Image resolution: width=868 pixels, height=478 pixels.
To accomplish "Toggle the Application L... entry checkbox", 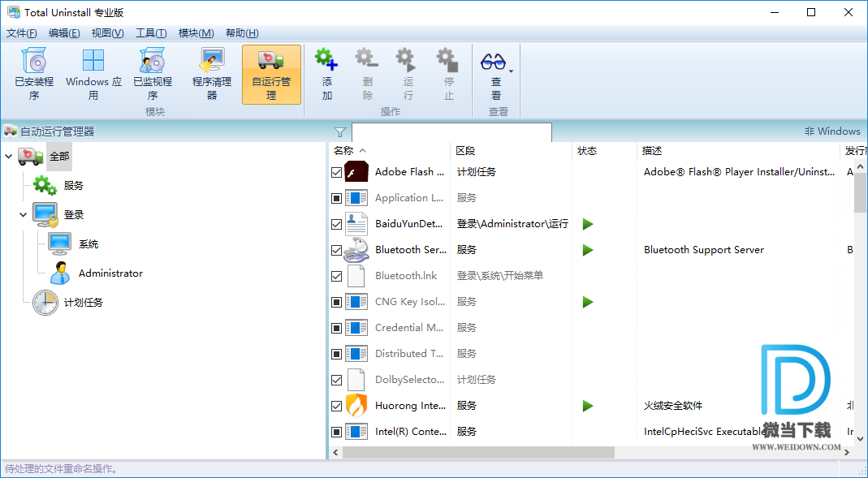I will tap(337, 198).
